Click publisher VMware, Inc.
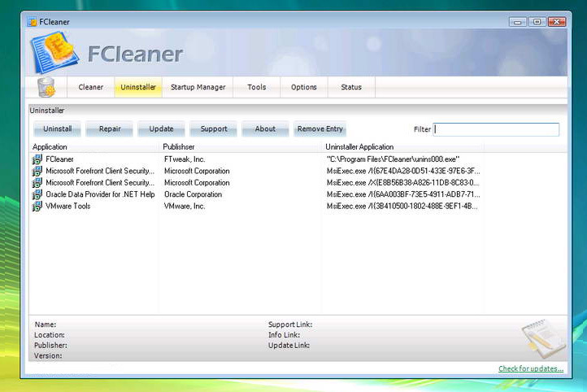 tap(185, 206)
